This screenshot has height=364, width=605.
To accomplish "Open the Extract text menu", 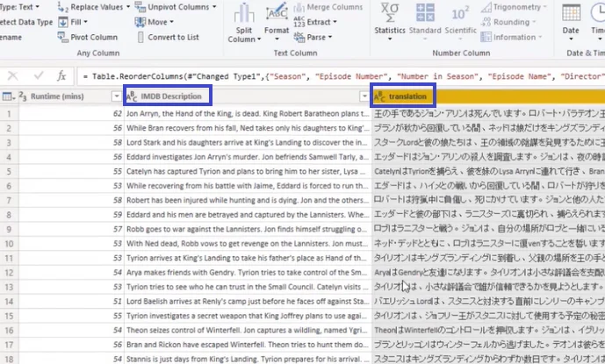I will coord(315,22).
